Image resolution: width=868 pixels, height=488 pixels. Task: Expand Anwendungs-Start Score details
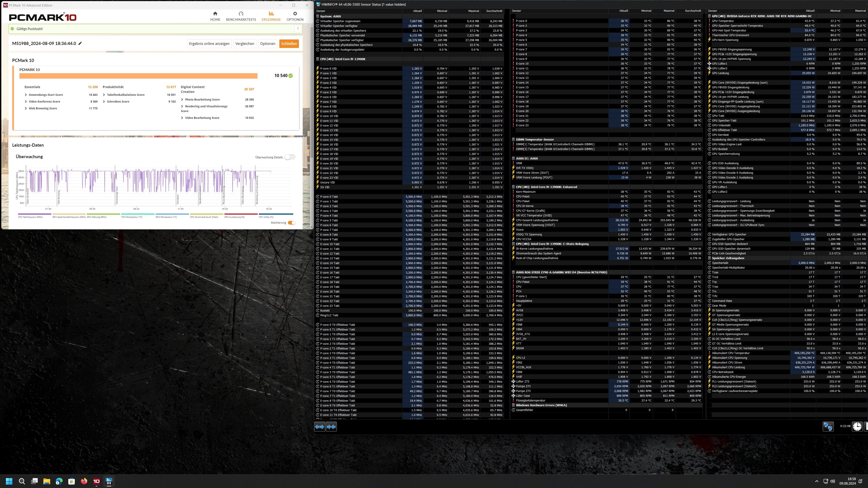[x=26, y=95]
